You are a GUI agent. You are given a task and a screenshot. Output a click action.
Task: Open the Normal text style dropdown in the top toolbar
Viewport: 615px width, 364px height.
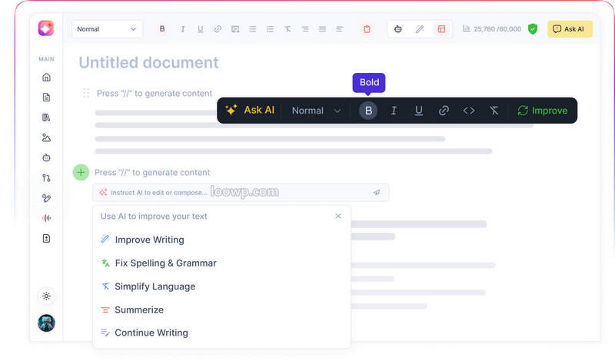[107, 29]
